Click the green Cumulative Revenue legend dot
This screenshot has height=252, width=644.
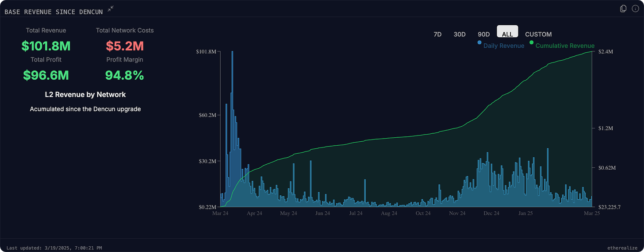point(531,43)
